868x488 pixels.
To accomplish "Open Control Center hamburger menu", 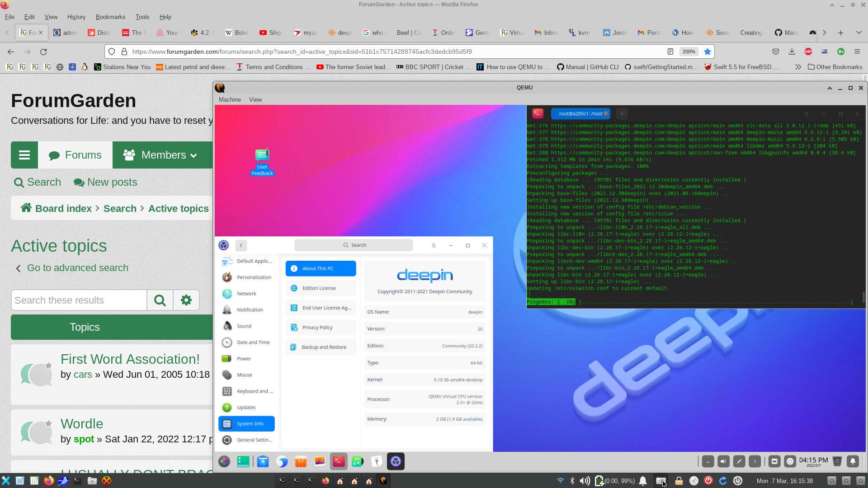I will pyautogui.click(x=434, y=245).
